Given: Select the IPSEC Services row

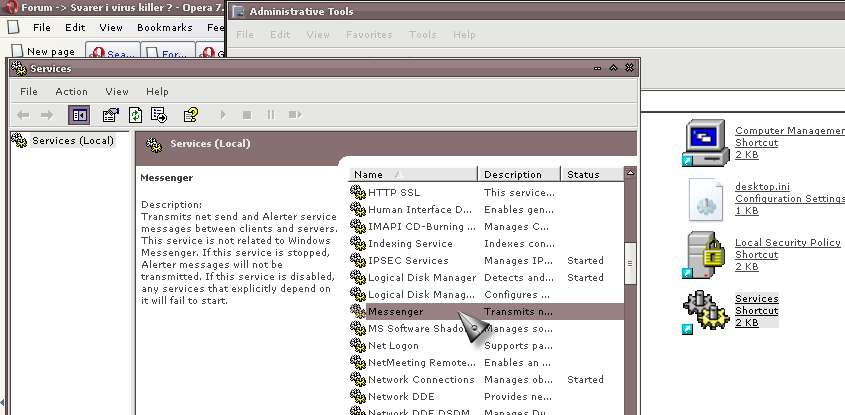Looking at the screenshot, I should [487, 260].
